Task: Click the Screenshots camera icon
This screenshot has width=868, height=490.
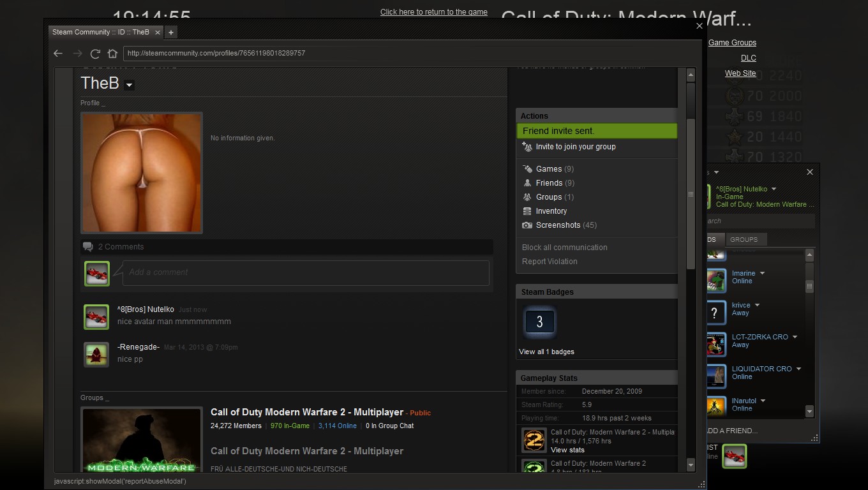Action: coord(527,225)
